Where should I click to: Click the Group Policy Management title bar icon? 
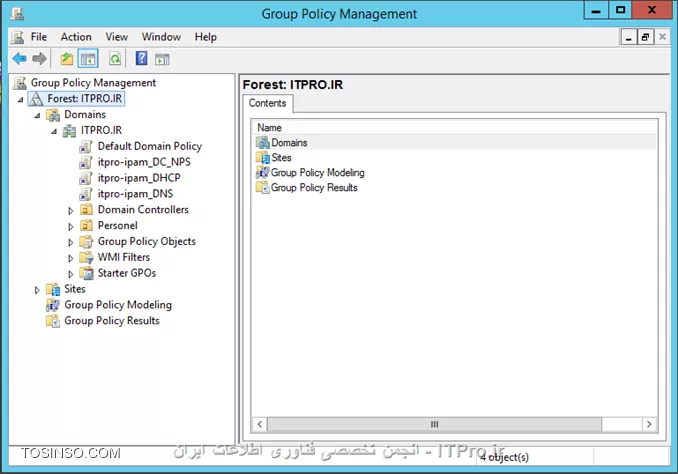click(x=17, y=14)
